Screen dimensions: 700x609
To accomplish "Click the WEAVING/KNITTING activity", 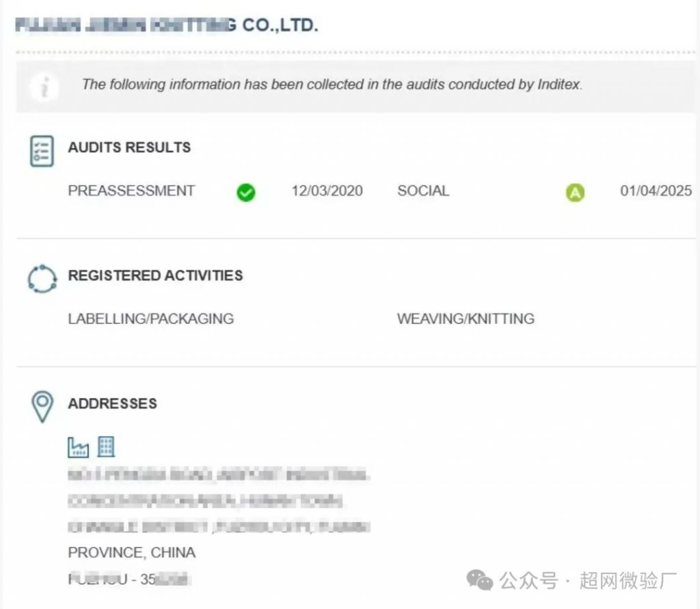I will pos(466,319).
